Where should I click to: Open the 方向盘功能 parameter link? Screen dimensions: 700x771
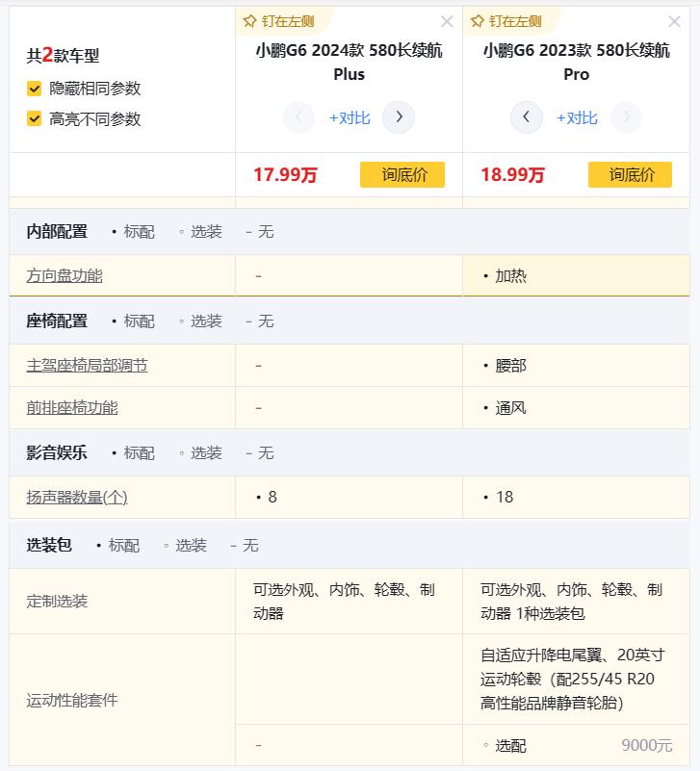coord(65,276)
